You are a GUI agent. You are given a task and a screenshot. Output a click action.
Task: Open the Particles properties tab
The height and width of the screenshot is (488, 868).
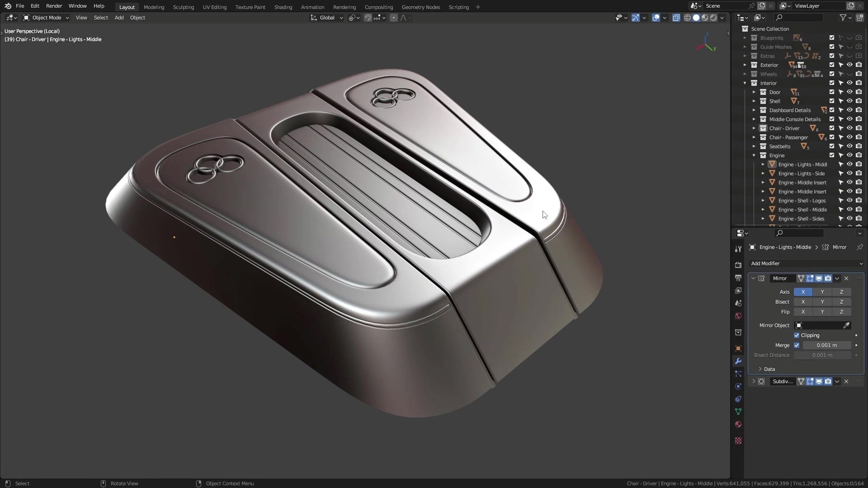[x=738, y=374]
